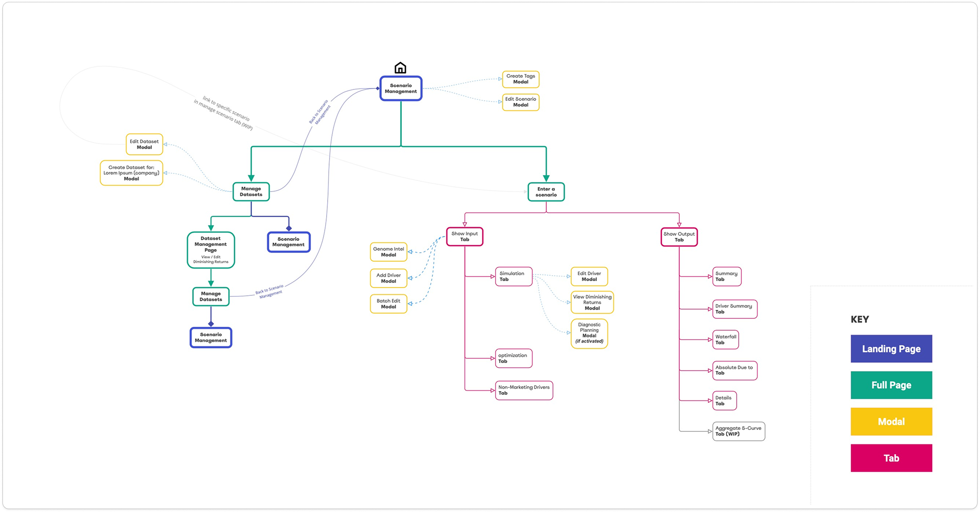Click the 'link to specific scenario' connector label
This screenshot has width=980, height=513.
point(224,114)
